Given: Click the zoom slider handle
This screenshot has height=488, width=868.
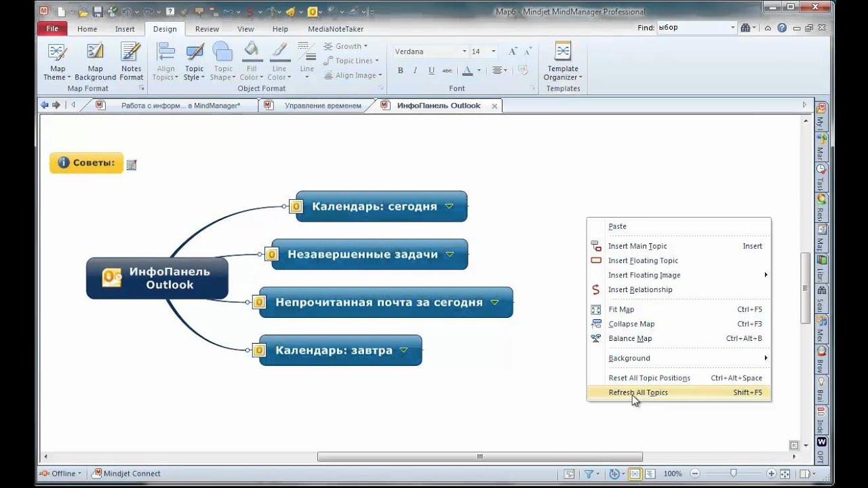Looking at the screenshot, I should point(733,473).
